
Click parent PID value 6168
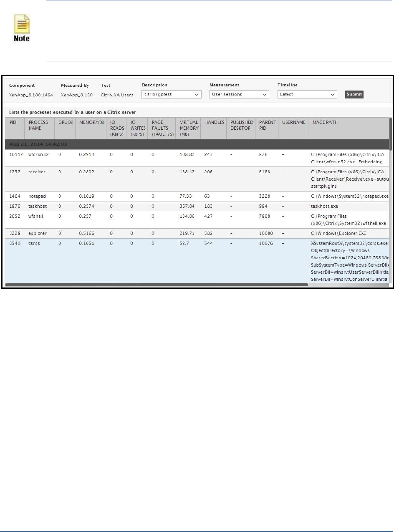264,171
